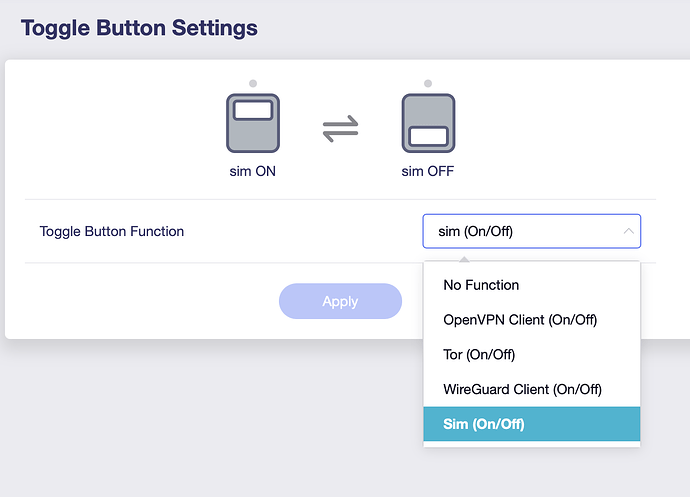Screen dimensions: 690x497
Task: Select "No Function" from the list
Action: tap(481, 285)
